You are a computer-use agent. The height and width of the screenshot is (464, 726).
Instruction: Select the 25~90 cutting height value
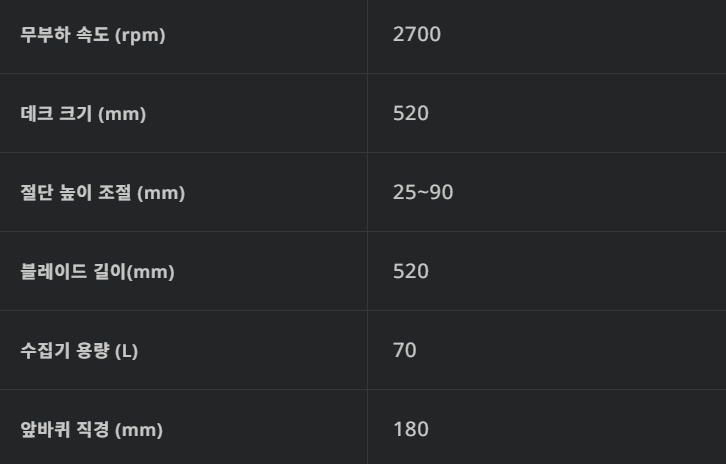pyautogui.click(x=422, y=193)
